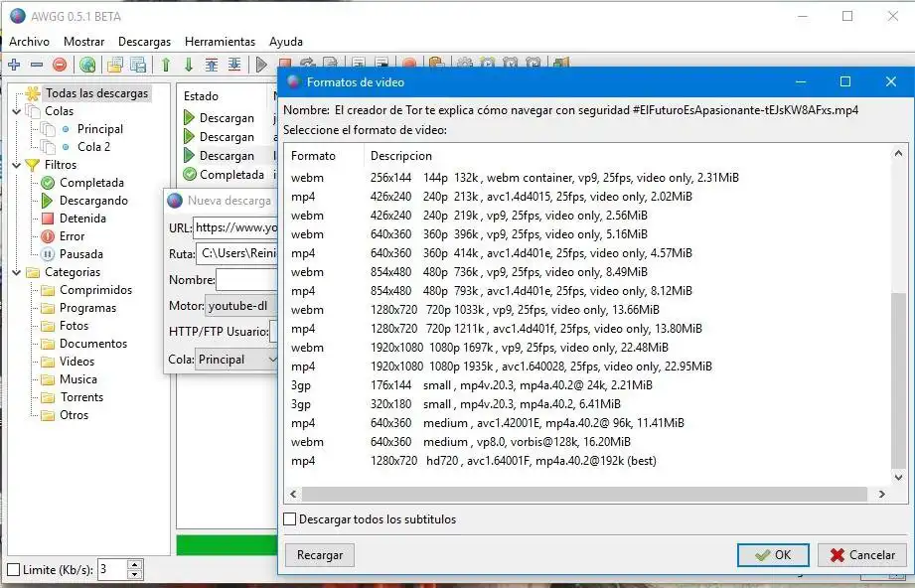
Task: Click the red square icon of Detenida filter
Action: pos(48,219)
